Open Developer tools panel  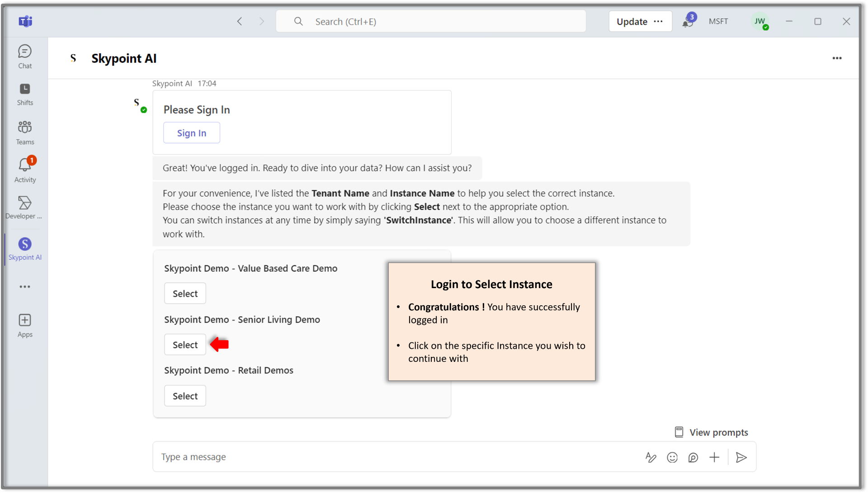click(24, 208)
